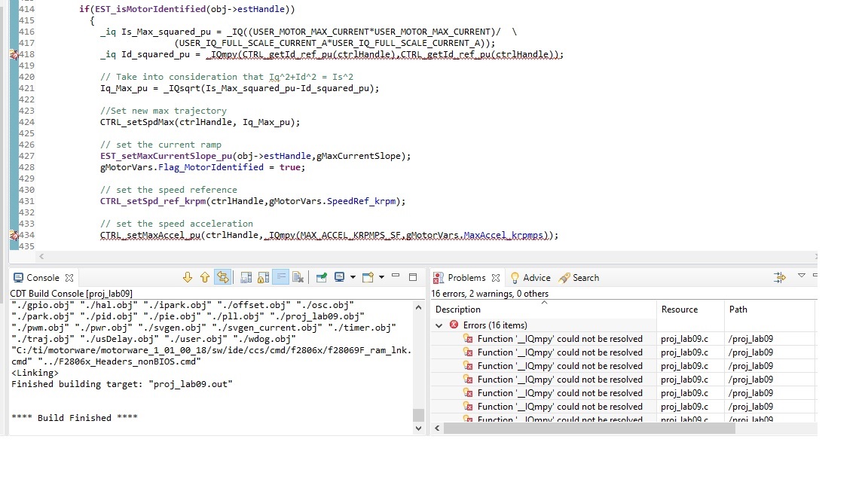
Task: Click the next error down-arrow in Console toolbar
Action: click(188, 278)
